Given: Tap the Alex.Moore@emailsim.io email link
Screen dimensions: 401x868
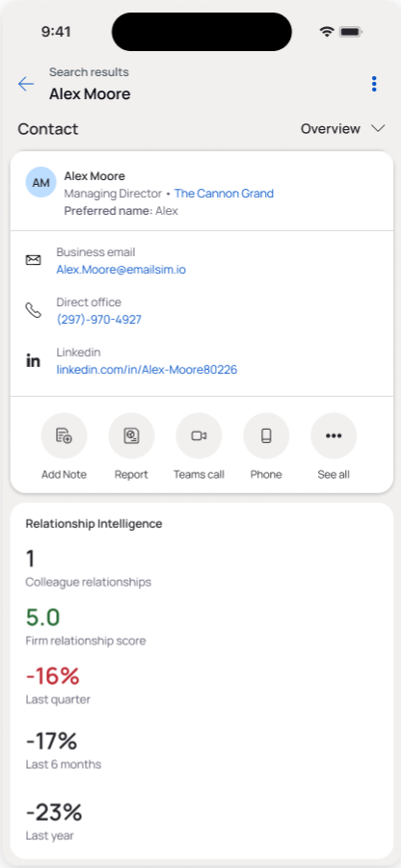Looking at the screenshot, I should (121, 270).
